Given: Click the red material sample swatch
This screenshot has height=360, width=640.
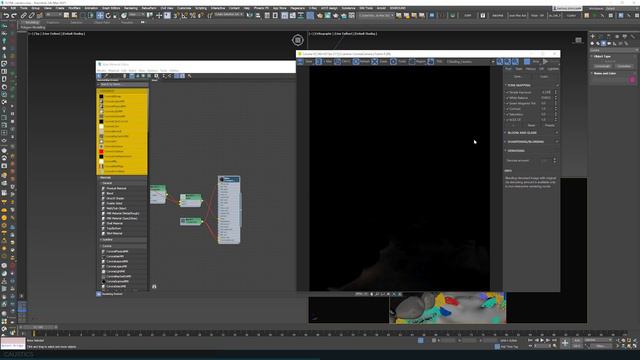Looking at the screenshot, I should (101, 151).
